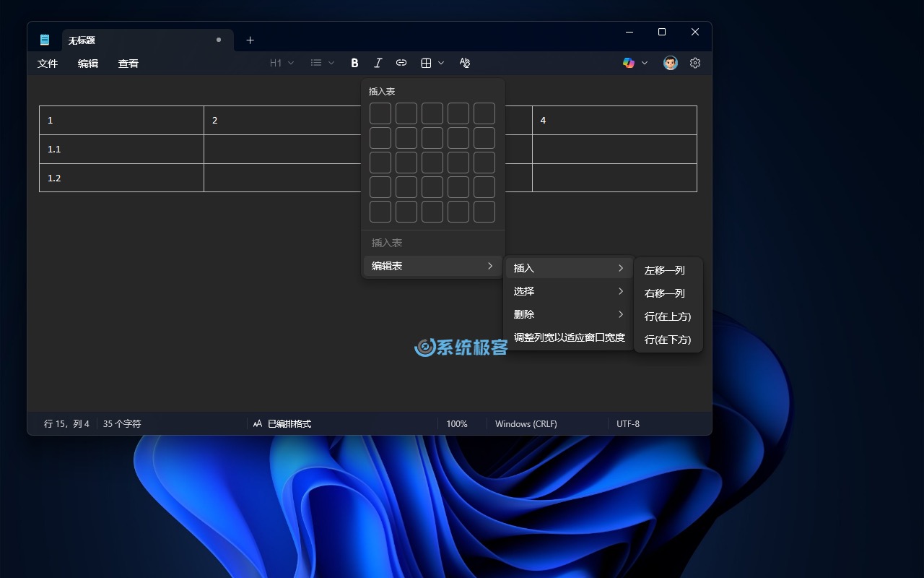Toggle italic text formatting
Viewport: 924px width, 578px height.
[x=378, y=63]
